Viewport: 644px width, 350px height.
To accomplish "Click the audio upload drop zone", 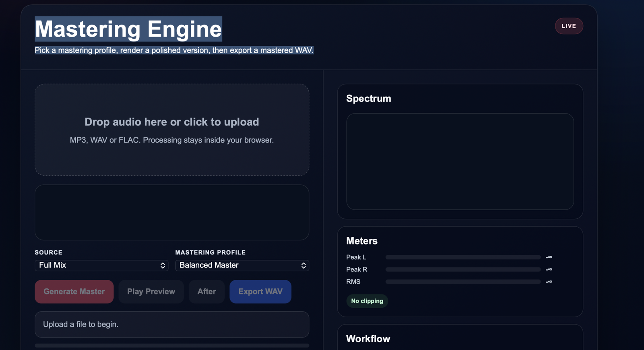I will pyautogui.click(x=172, y=130).
